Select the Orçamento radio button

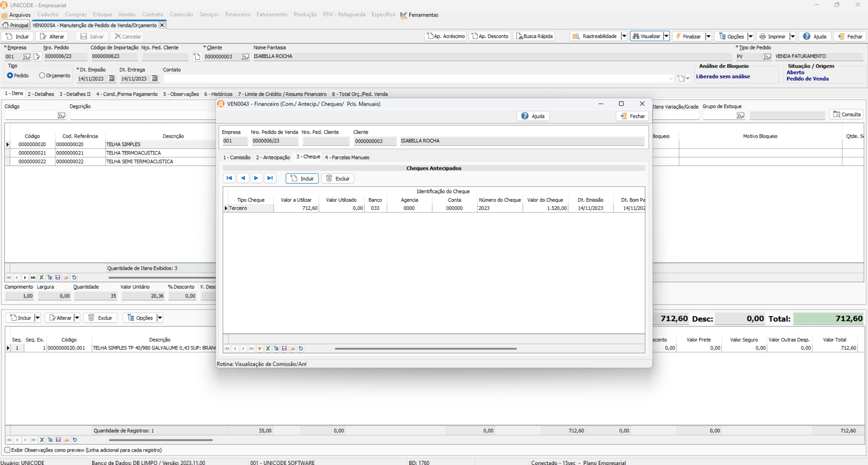[x=42, y=76]
